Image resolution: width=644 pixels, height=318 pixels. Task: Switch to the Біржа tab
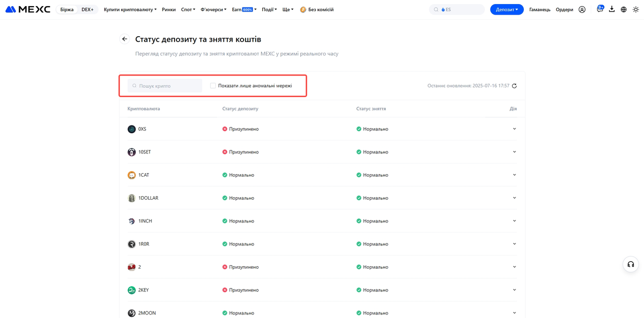pos(67,10)
